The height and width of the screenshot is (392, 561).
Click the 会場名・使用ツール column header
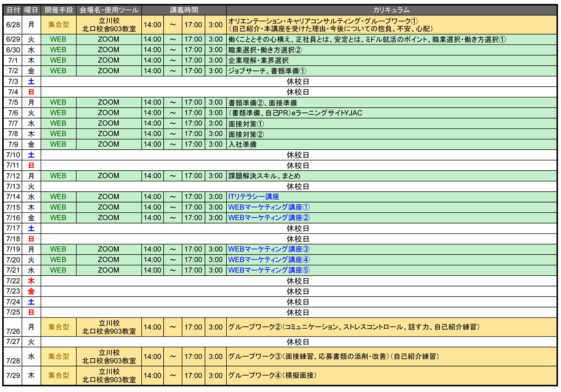[x=109, y=10]
